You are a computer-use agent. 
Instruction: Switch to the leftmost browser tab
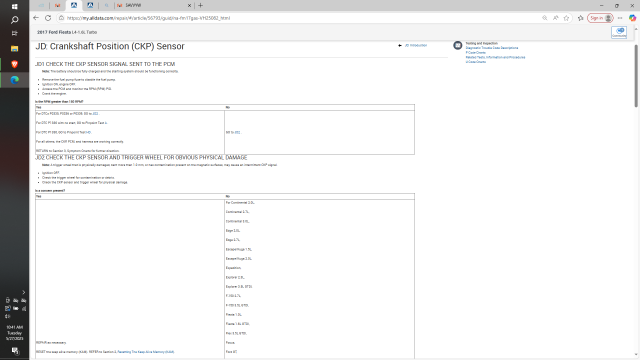point(41,5)
